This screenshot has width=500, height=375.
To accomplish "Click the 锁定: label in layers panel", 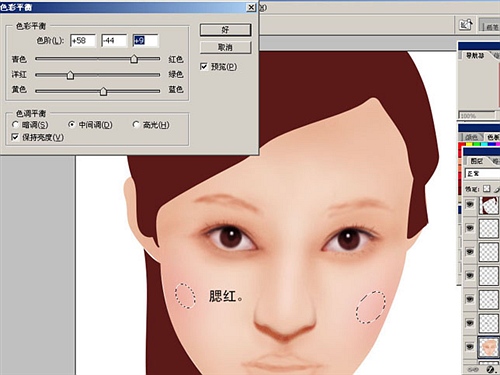I will tap(472, 189).
